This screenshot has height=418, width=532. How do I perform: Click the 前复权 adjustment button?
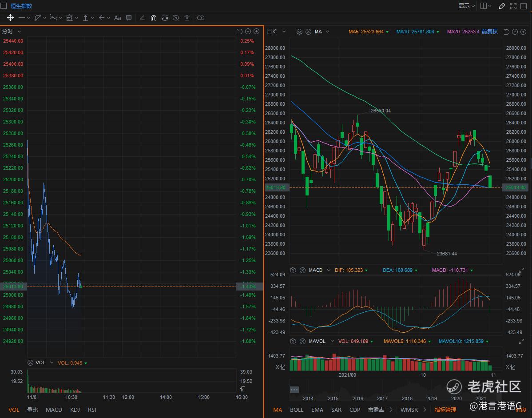point(489,31)
